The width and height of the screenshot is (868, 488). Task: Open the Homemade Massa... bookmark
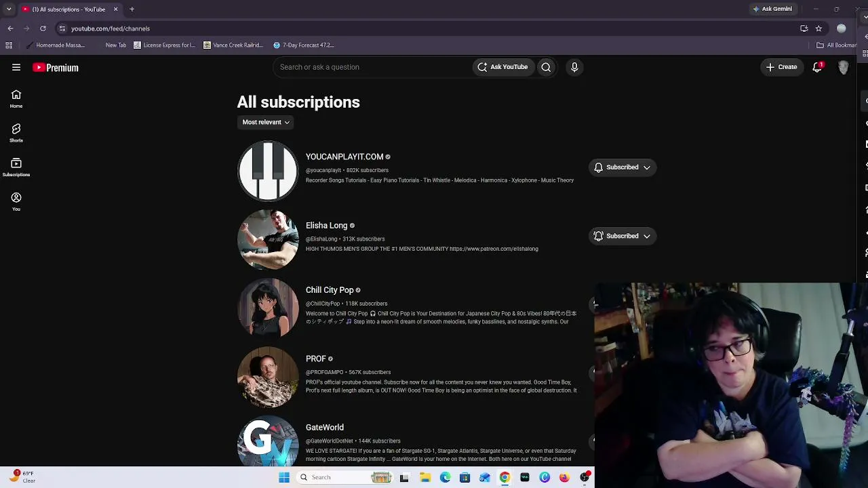[x=56, y=45]
